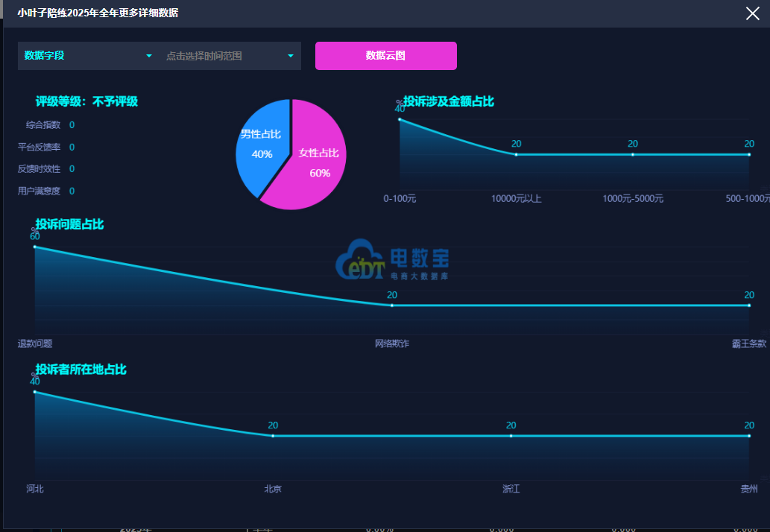
Task: Click the 河北 data point at 40
Action: pyautogui.click(x=35, y=392)
